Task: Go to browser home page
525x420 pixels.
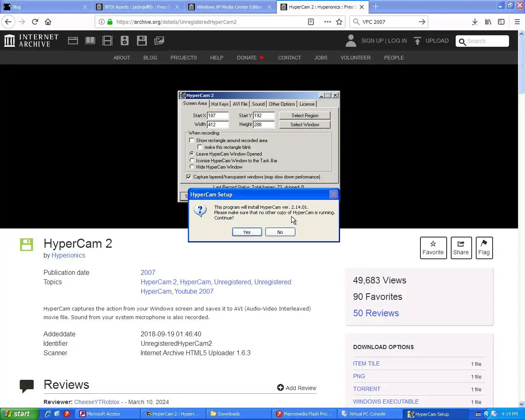Action: 48,22
